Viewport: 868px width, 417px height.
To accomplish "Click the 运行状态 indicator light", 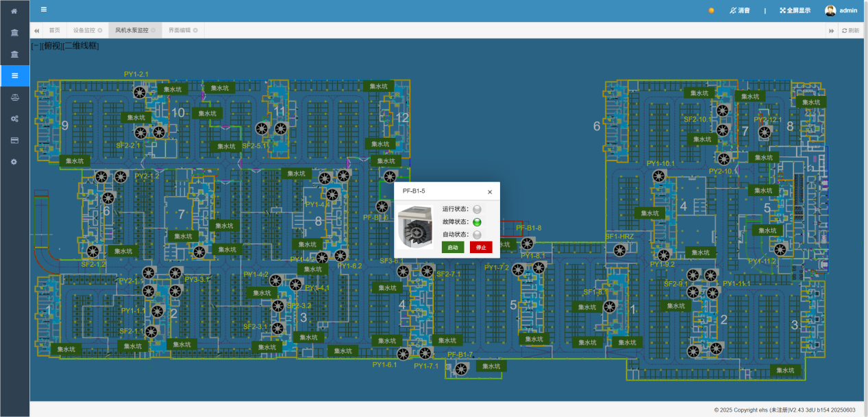I will pos(478,209).
